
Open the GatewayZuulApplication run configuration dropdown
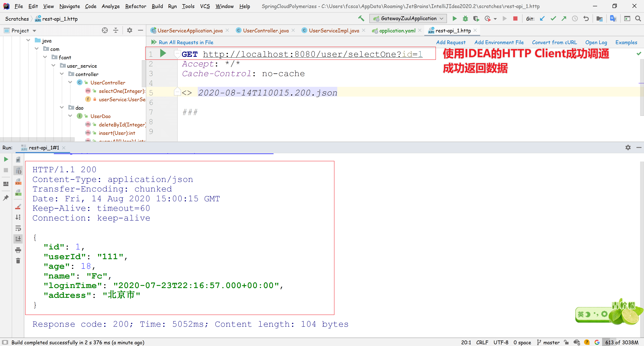(408, 18)
